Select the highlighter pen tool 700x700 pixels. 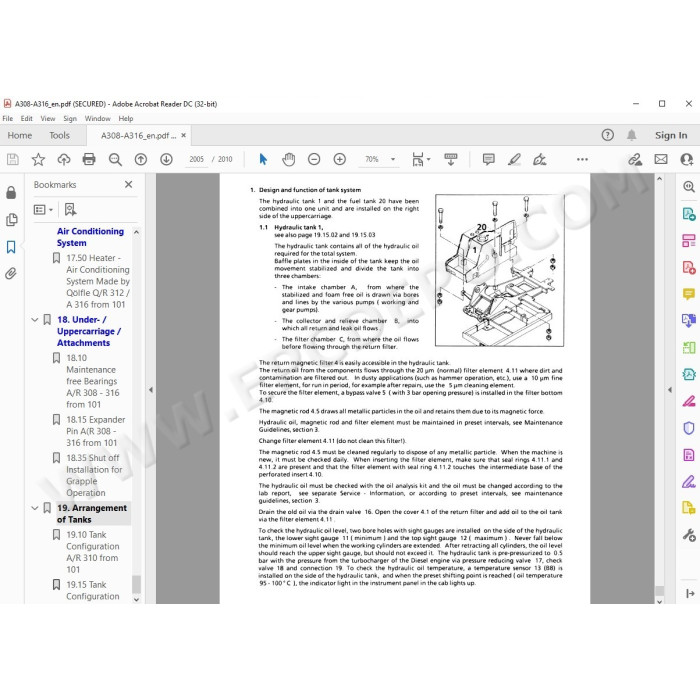pyautogui.click(x=514, y=159)
